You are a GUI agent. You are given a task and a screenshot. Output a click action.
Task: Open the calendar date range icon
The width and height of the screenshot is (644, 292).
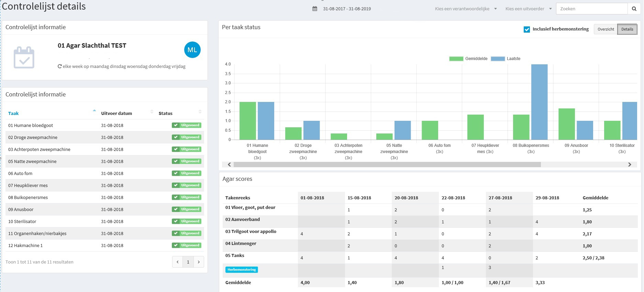click(315, 9)
